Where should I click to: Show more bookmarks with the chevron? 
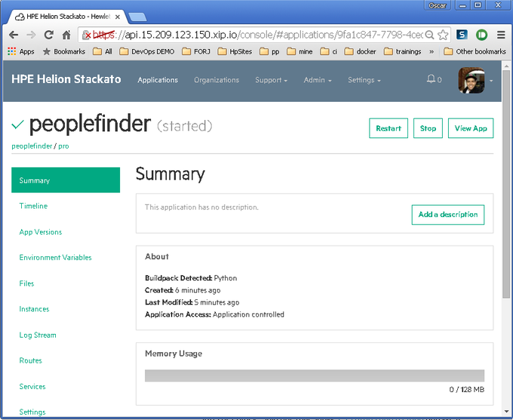[x=432, y=51]
